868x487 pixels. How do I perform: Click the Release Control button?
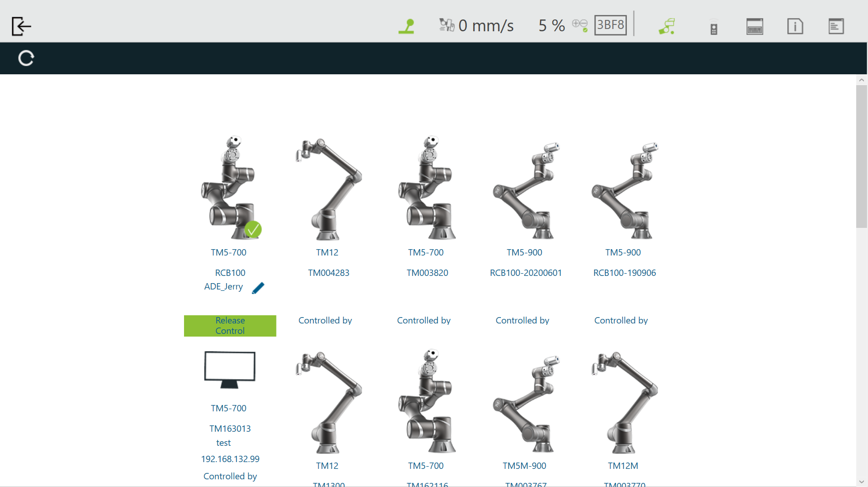[x=230, y=326]
